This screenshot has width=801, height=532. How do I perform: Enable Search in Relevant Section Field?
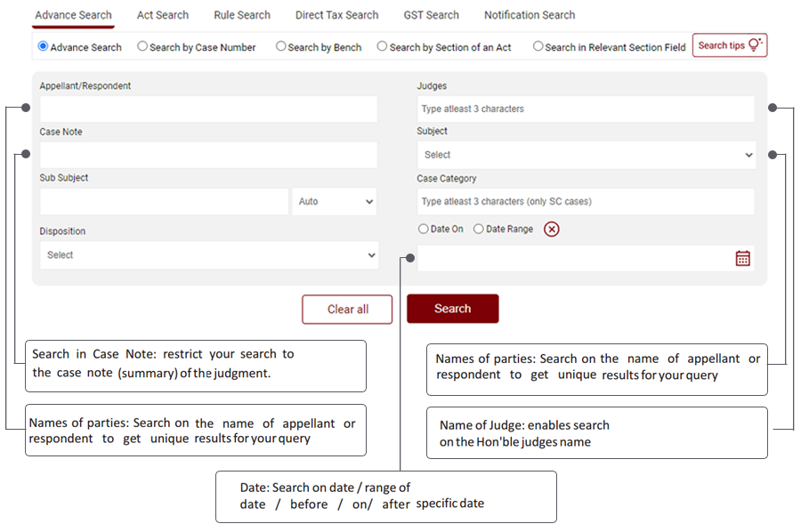tap(538, 46)
